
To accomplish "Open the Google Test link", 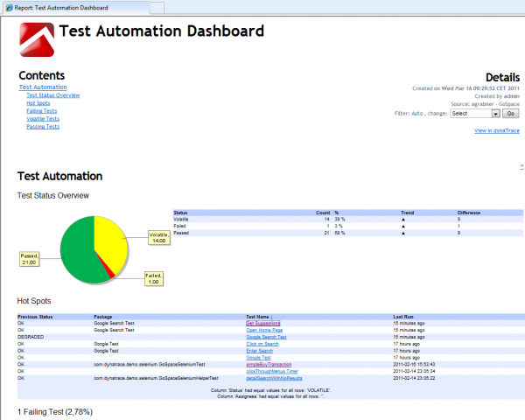I will (x=258, y=358).
